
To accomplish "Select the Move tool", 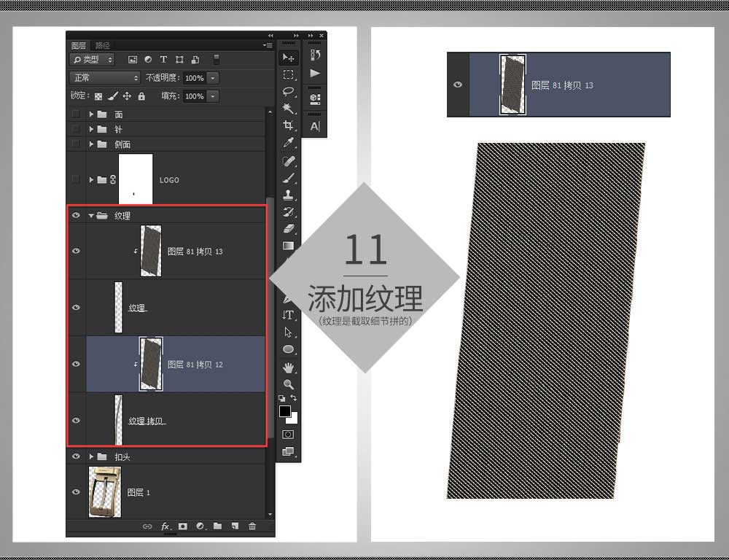I will [288, 58].
